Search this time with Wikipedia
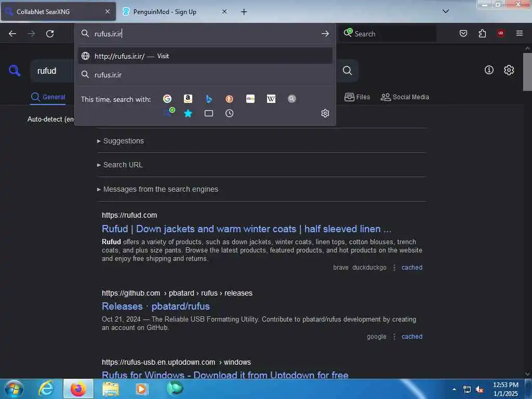The width and height of the screenshot is (532, 399). coord(271,99)
